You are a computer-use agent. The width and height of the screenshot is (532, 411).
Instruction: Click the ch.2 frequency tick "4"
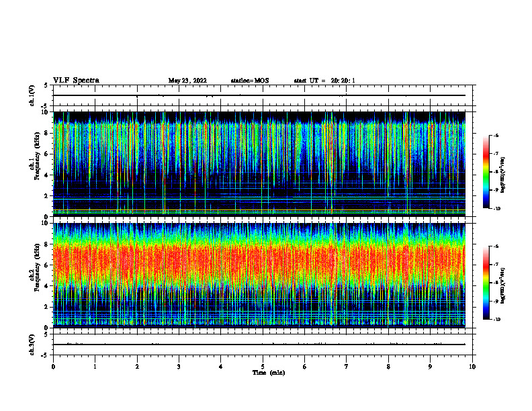point(47,286)
